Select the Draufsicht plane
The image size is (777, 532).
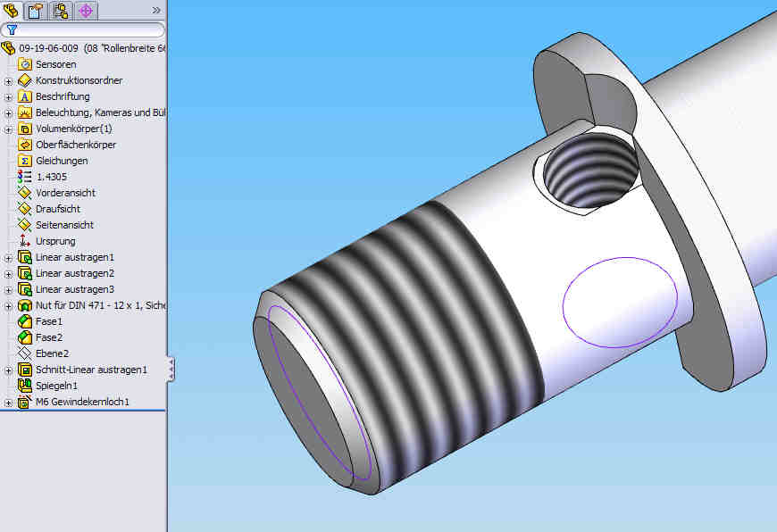tap(57, 209)
